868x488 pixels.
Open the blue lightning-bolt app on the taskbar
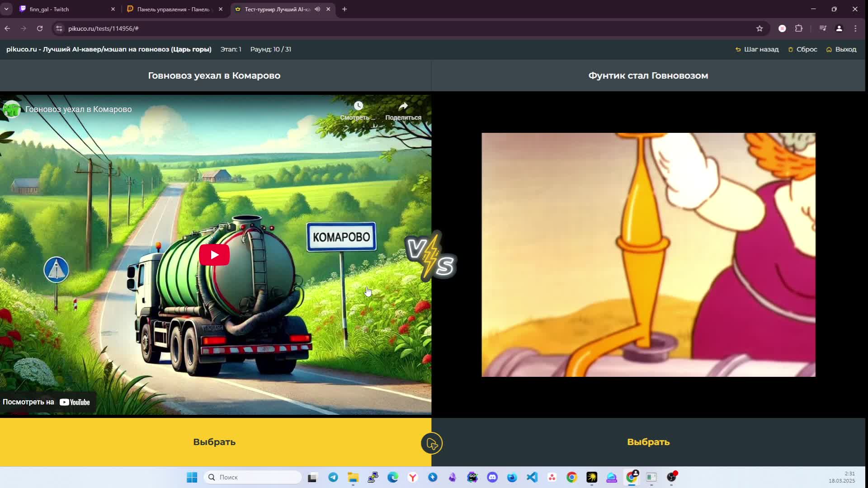point(433,477)
